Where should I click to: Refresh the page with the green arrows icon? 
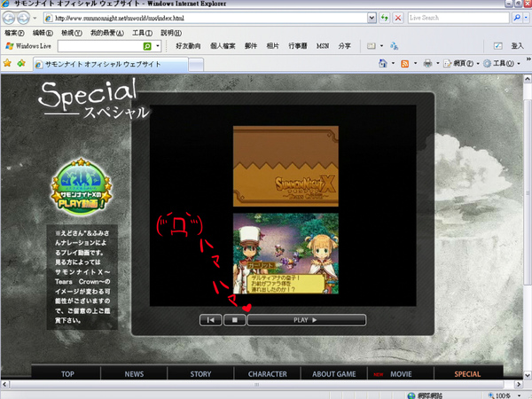tap(385, 18)
